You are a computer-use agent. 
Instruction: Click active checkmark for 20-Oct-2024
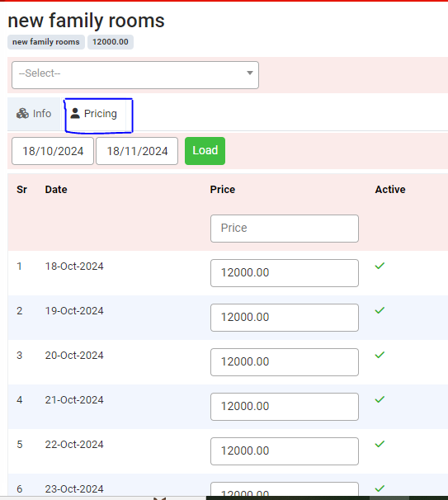pyautogui.click(x=380, y=355)
